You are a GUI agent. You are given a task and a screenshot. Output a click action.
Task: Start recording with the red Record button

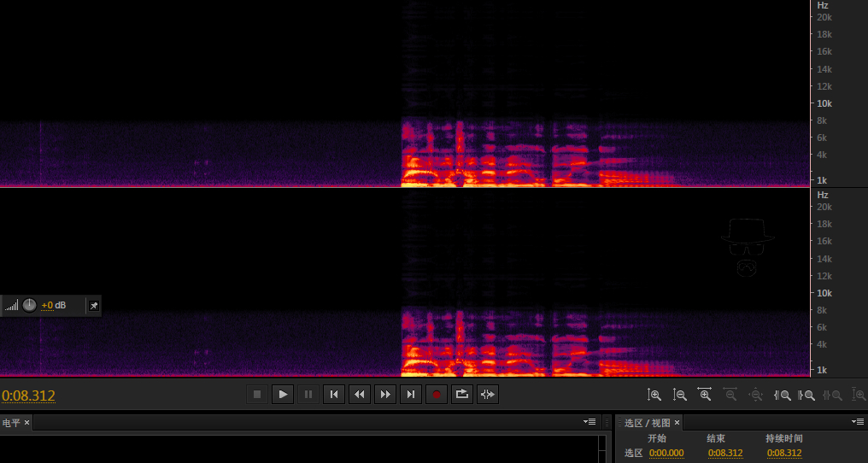[437, 395]
